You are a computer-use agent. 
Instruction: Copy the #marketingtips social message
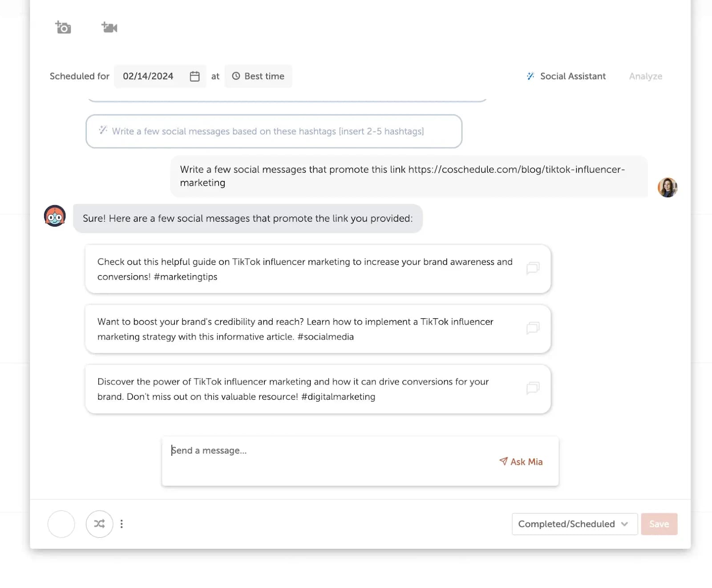533,268
